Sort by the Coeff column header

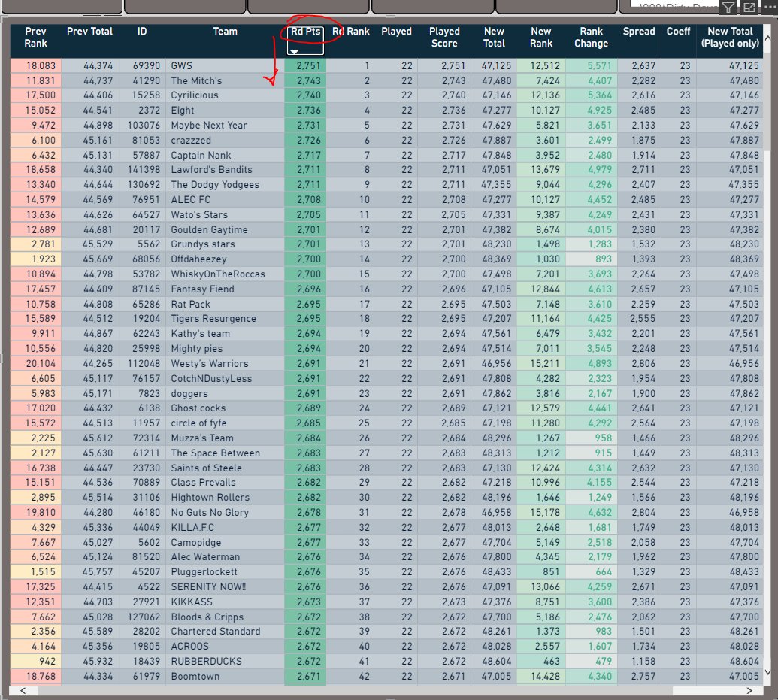point(678,31)
